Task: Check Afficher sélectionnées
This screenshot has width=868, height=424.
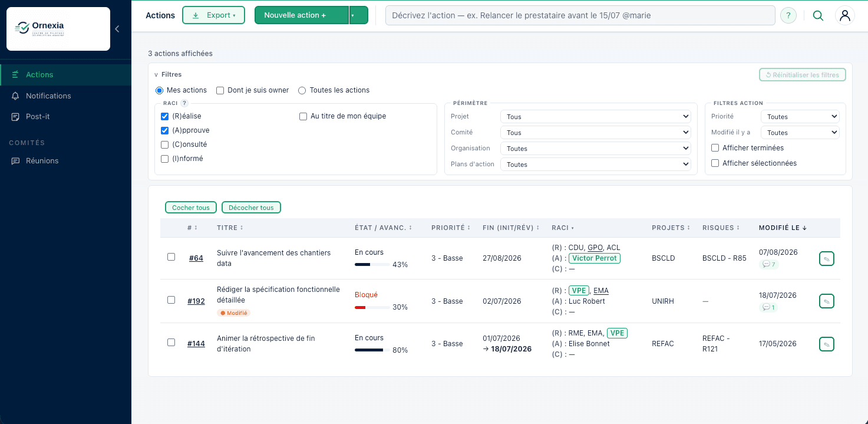Action: 715,163
